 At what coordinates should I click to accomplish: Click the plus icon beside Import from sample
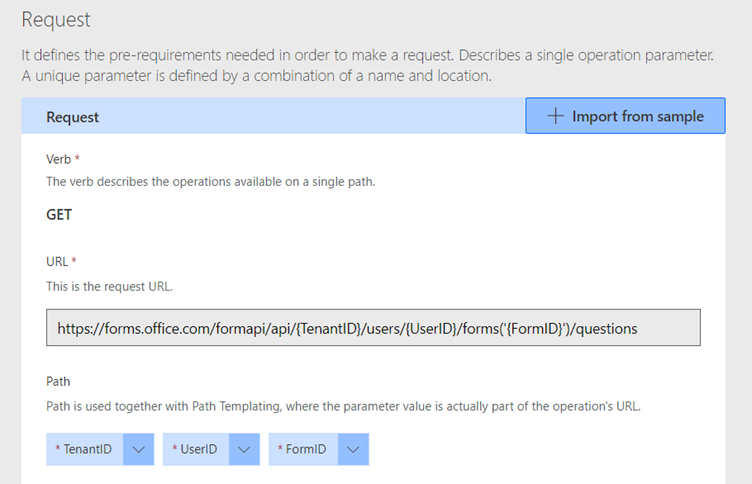click(555, 116)
